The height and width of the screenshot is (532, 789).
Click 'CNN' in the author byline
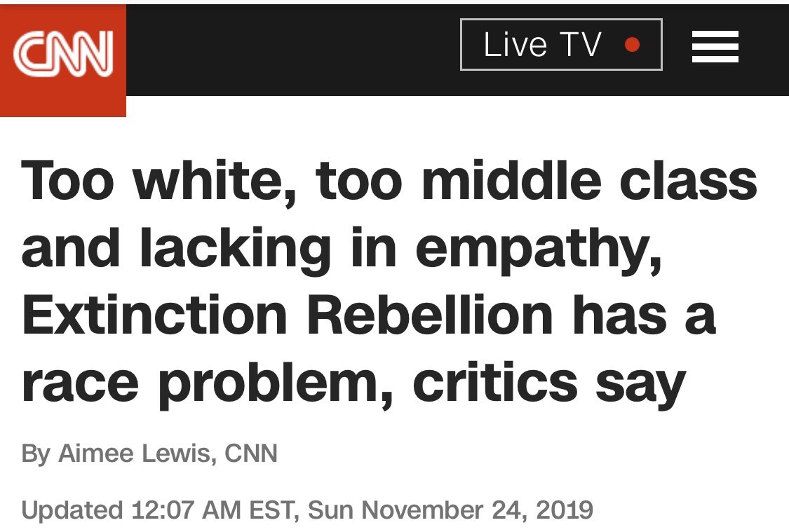(251, 454)
